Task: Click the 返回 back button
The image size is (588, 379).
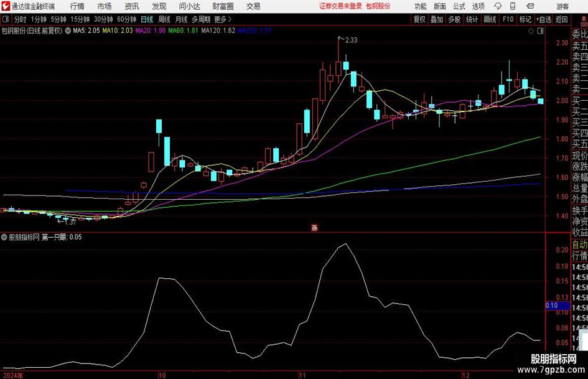Action: point(561,19)
